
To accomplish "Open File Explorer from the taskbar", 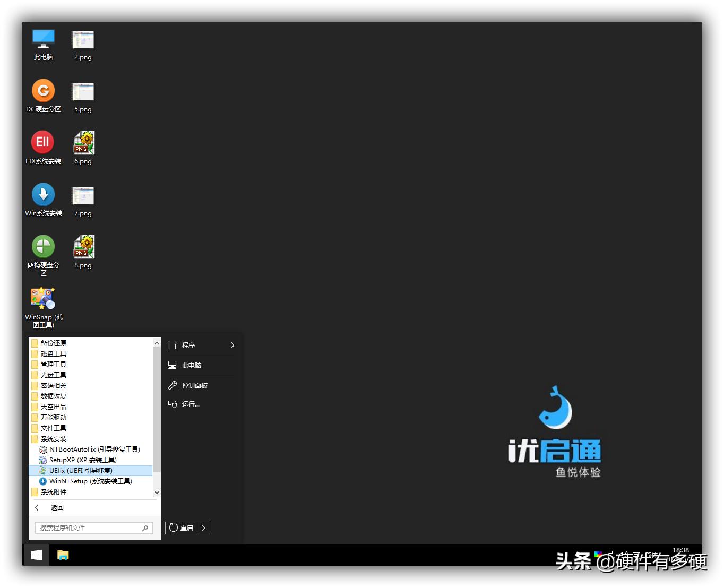I will (63, 555).
